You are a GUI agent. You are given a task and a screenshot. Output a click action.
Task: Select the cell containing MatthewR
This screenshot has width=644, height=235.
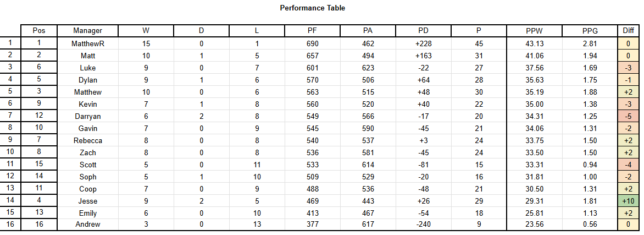pos(87,43)
